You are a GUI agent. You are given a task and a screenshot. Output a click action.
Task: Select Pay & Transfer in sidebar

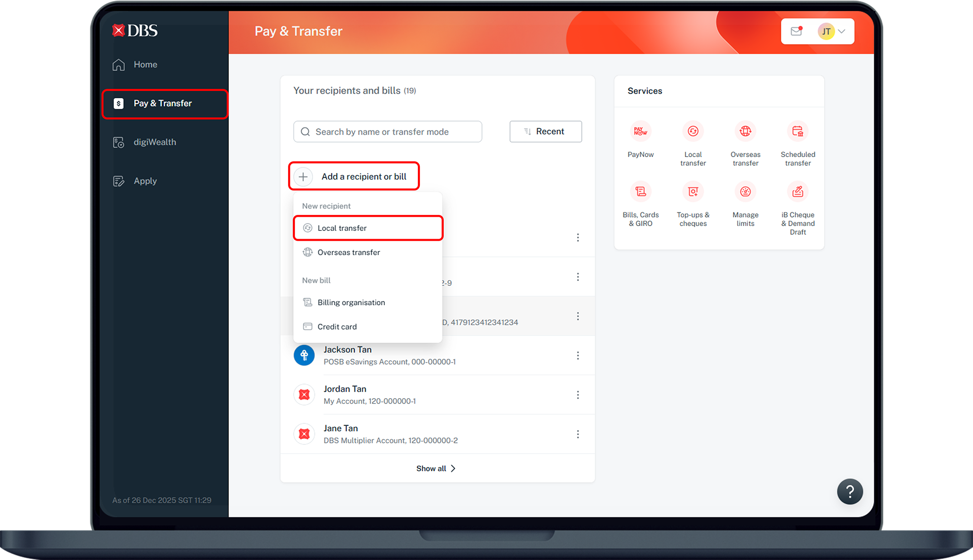164,104
